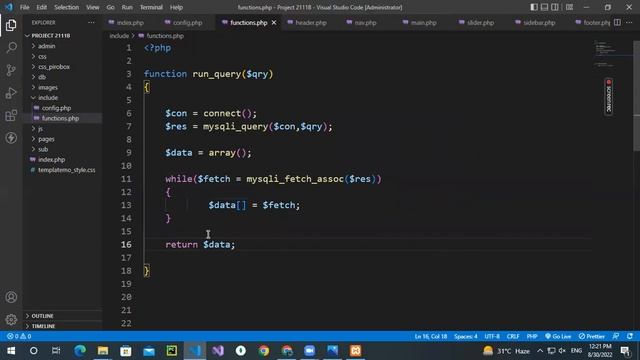Open the Search view in activity bar
This screenshot has height=360, width=640.
pos(11,47)
